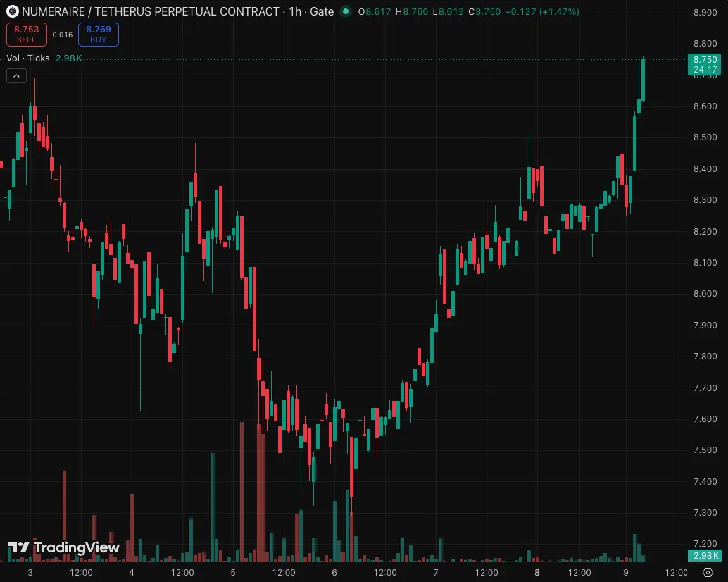Click the close value C8.750
This screenshot has width=728, height=582.
tap(484, 11)
